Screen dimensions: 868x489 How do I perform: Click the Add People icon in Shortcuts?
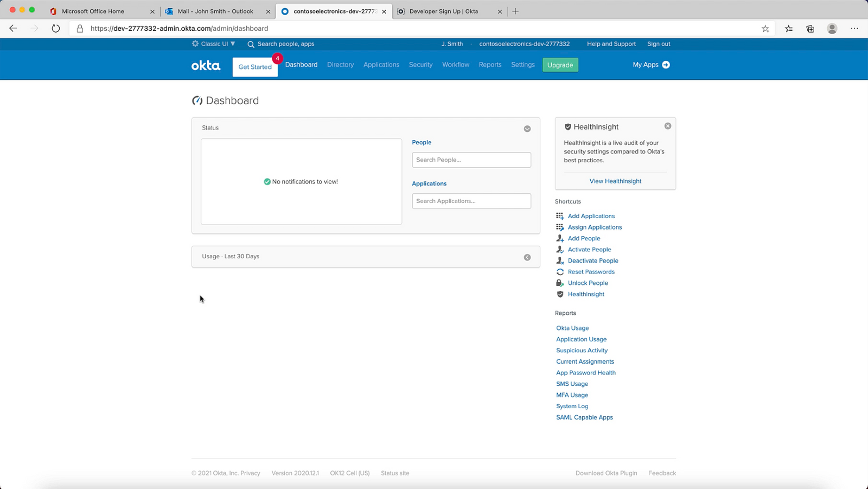click(560, 238)
